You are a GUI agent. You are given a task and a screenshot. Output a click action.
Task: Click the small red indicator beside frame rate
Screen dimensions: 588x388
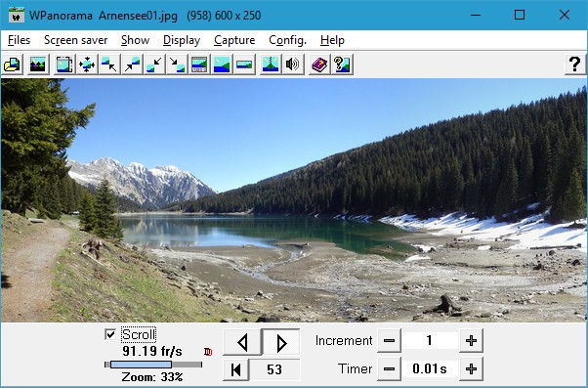pyautogui.click(x=208, y=352)
